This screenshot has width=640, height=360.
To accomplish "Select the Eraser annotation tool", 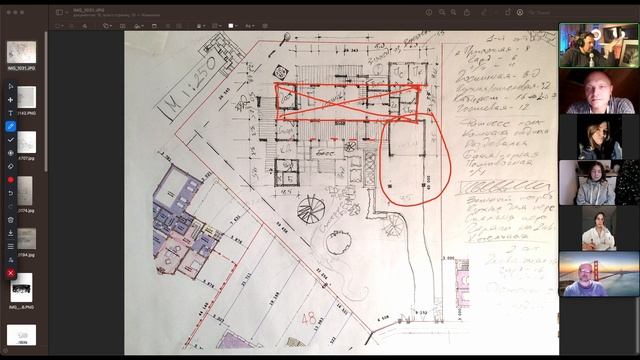I will (x=11, y=166).
